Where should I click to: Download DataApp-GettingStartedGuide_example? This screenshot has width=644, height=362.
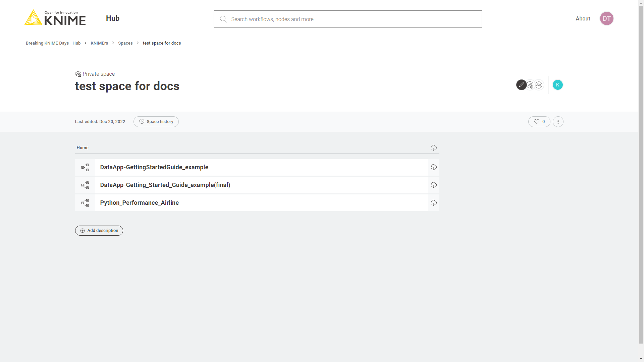tap(433, 167)
